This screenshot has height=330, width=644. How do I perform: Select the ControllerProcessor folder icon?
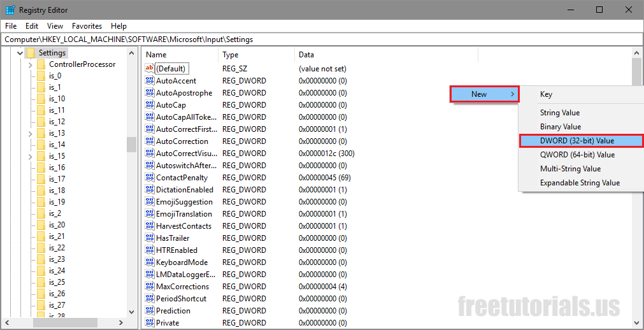41,64
